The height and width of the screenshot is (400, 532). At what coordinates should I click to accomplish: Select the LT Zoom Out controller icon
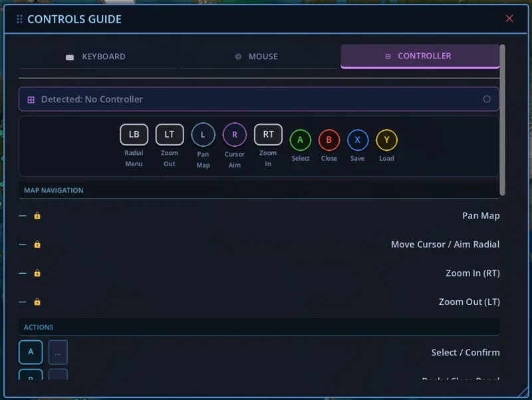[170, 134]
